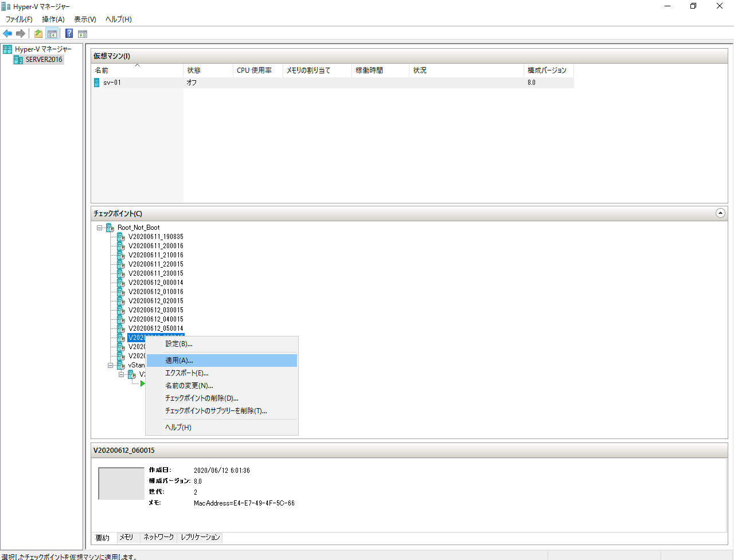This screenshot has width=734, height=560.
Task: Click icon beside V20200611_200016 checkpoint
Action: tap(120, 246)
